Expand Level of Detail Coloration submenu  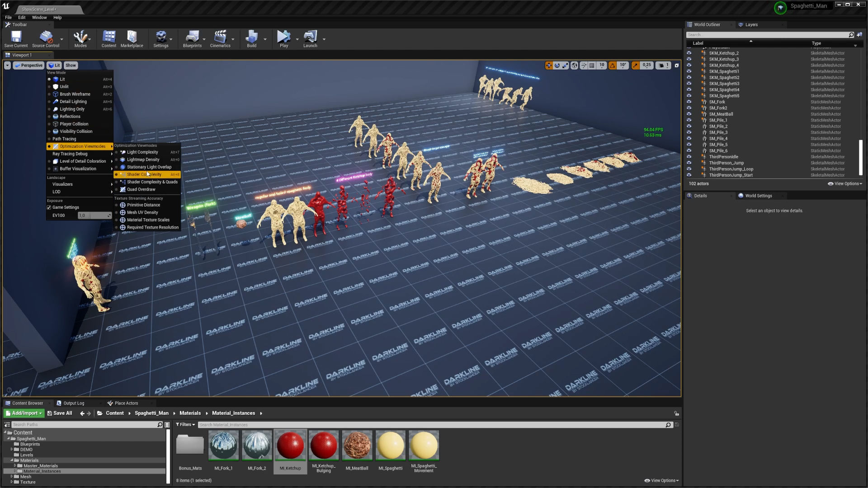(80, 161)
